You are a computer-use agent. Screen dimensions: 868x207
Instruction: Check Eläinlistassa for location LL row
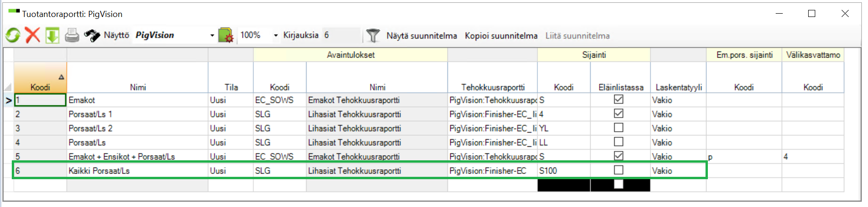click(x=619, y=142)
